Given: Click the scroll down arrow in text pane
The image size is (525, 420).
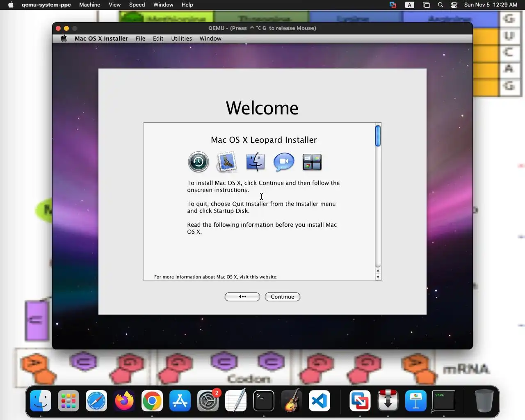Looking at the screenshot, I should (x=378, y=277).
